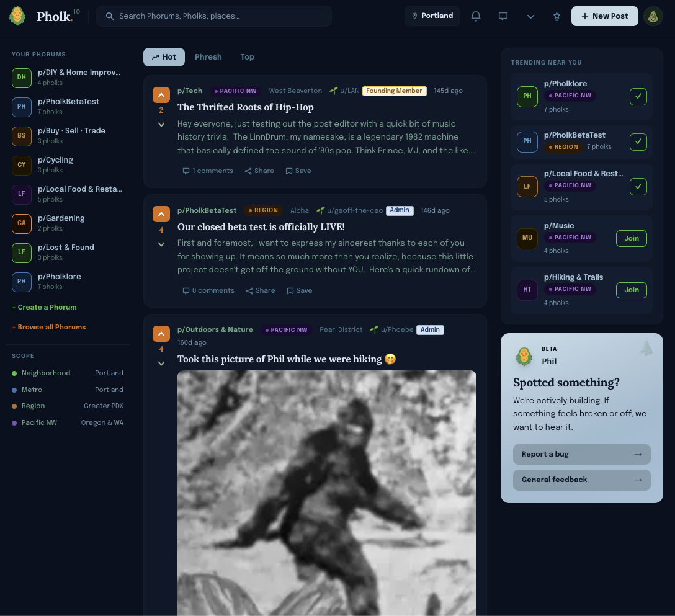Click Create a Phorum link
The height and width of the screenshot is (616, 675).
tap(44, 307)
